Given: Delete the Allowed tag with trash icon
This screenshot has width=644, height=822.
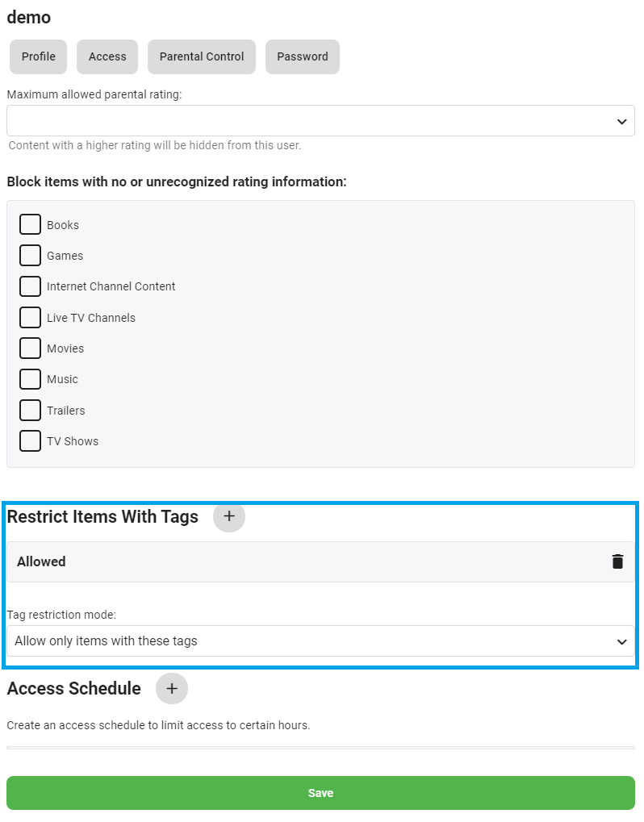Looking at the screenshot, I should 617,561.
